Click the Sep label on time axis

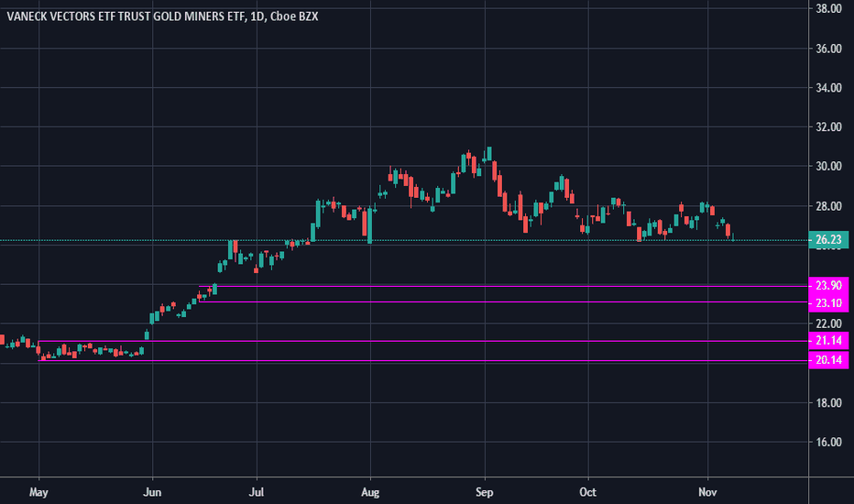[x=484, y=493]
